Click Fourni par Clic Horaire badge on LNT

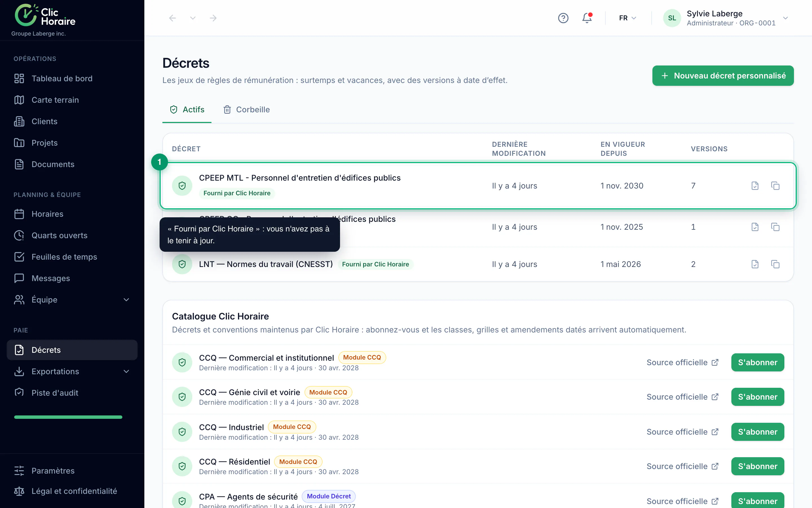click(375, 264)
